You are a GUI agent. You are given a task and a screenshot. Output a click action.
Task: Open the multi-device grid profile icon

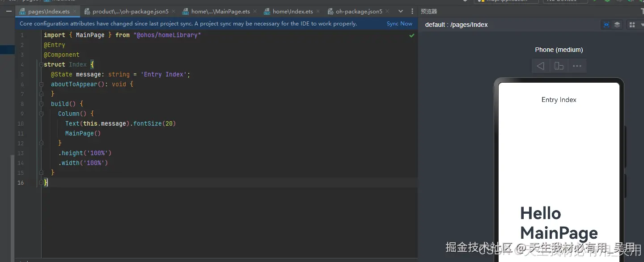pos(632,25)
